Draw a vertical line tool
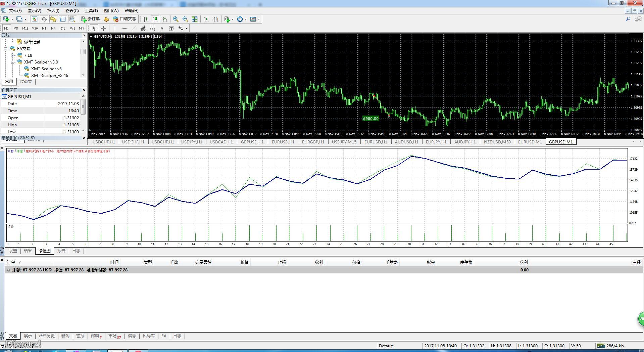The width and height of the screenshot is (644, 352). (x=115, y=28)
